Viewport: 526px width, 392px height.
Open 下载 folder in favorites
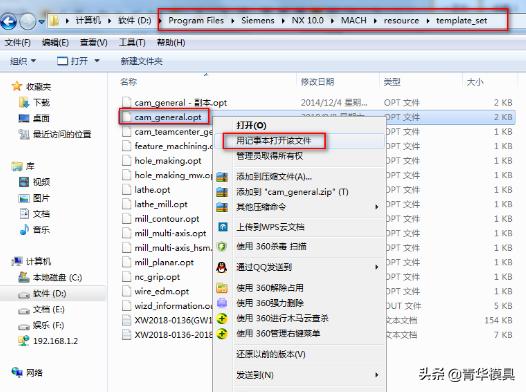(34, 102)
